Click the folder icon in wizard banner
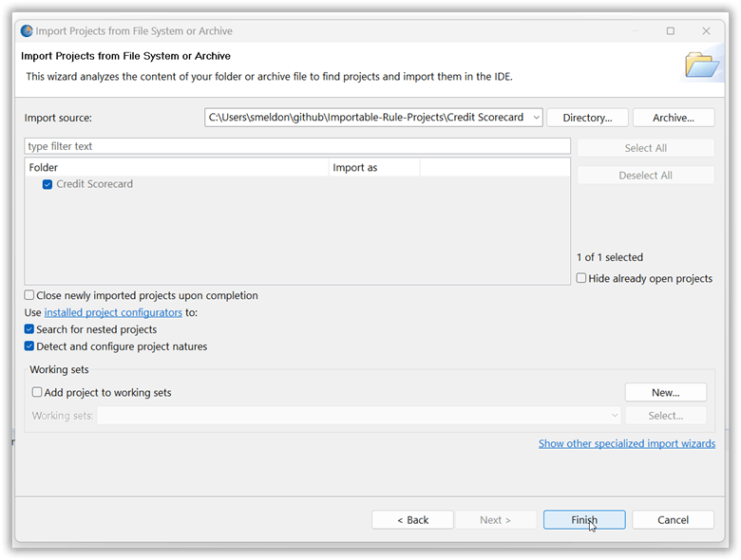Viewport: 741px width, 560px height. (x=700, y=65)
